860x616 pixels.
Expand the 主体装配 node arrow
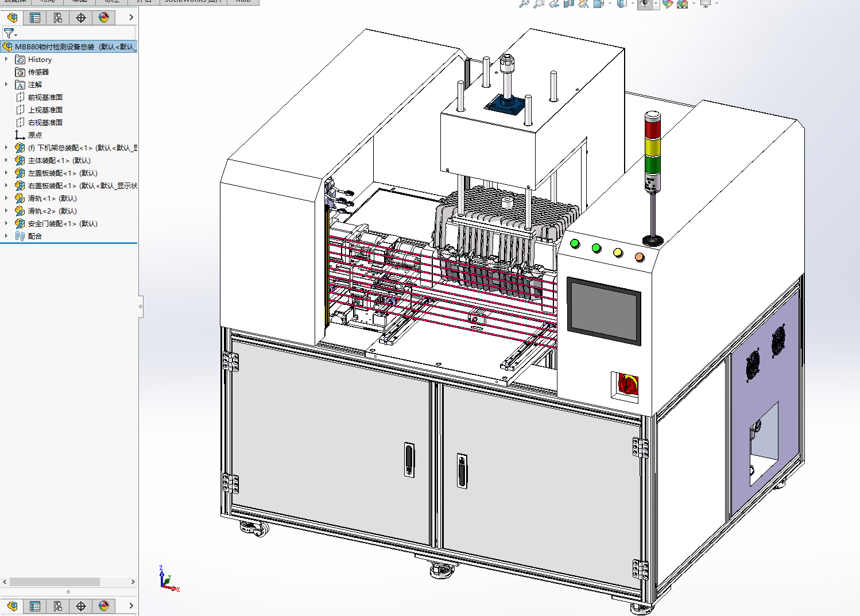click(6, 160)
